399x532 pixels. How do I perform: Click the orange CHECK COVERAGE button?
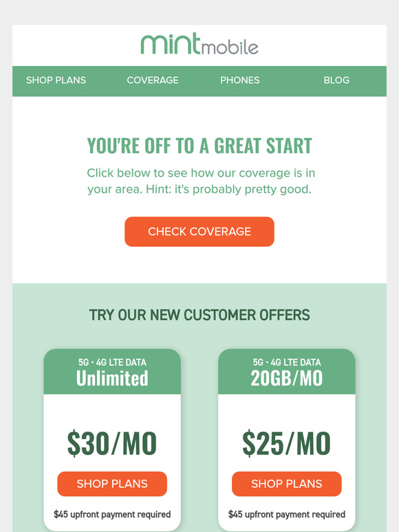[x=199, y=232]
